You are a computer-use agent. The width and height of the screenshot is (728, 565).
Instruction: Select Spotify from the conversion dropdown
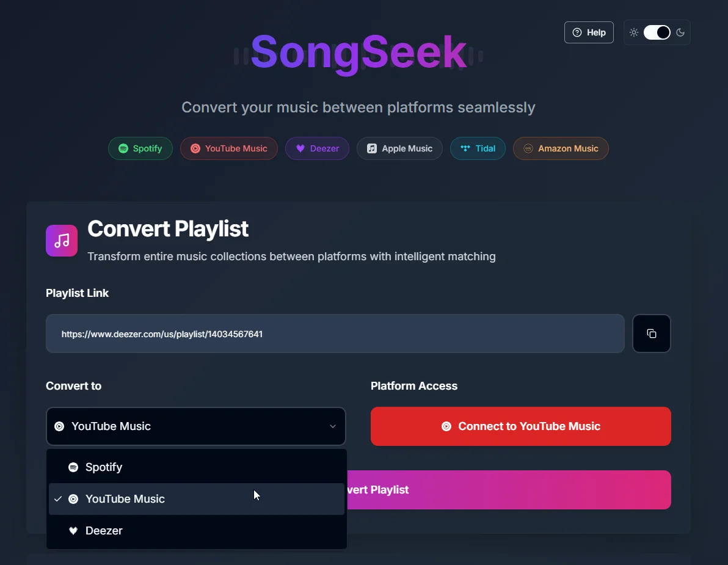[105, 467]
